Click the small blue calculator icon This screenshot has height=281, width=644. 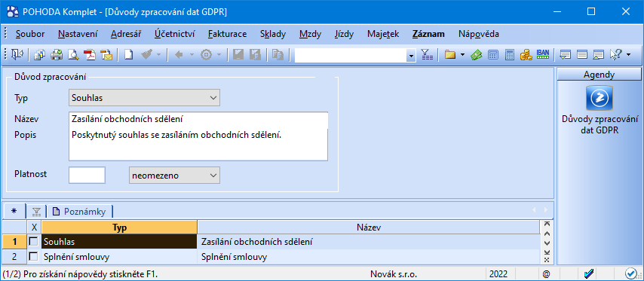[492, 55]
